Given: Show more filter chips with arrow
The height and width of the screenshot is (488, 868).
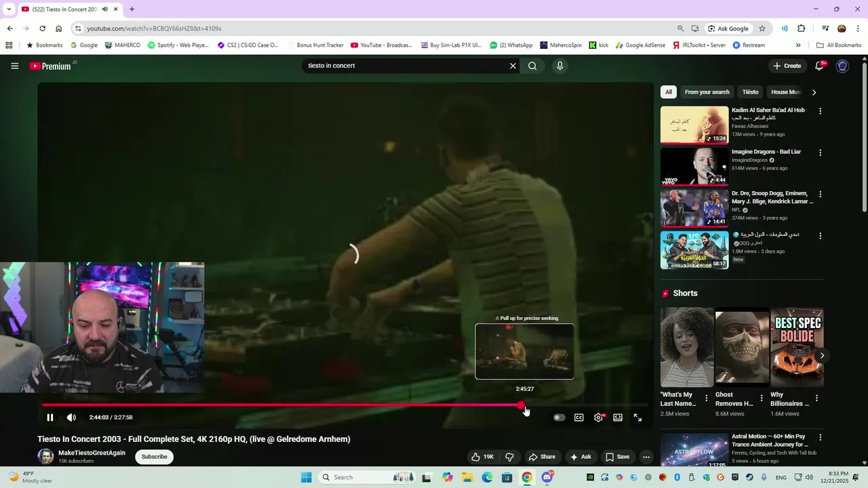Looking at the screenshot, I should tap(814, 92).
